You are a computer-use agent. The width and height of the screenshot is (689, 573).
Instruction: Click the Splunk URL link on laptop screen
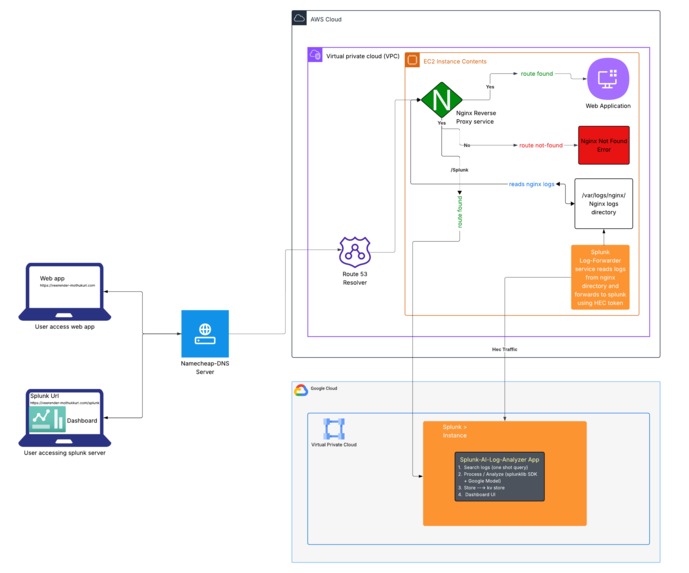tap(65, 403)
